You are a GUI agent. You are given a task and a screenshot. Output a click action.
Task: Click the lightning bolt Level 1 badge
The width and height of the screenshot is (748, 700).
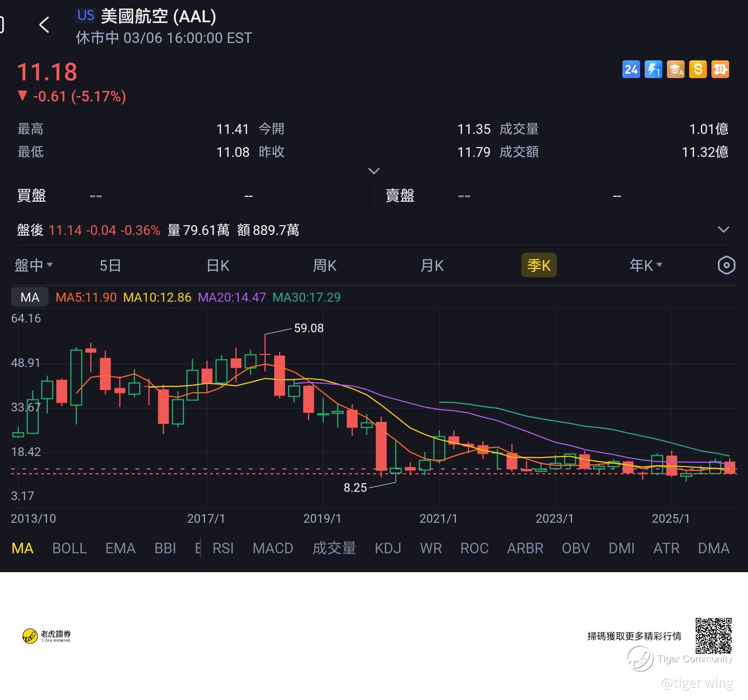(x=653, y=69)
